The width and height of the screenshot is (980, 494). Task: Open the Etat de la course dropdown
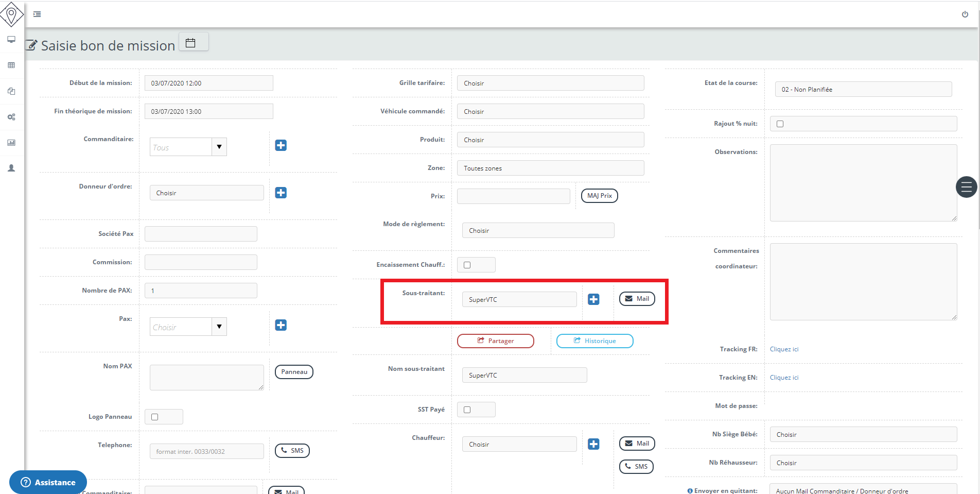pyautogui.click(x=863, y=90)
